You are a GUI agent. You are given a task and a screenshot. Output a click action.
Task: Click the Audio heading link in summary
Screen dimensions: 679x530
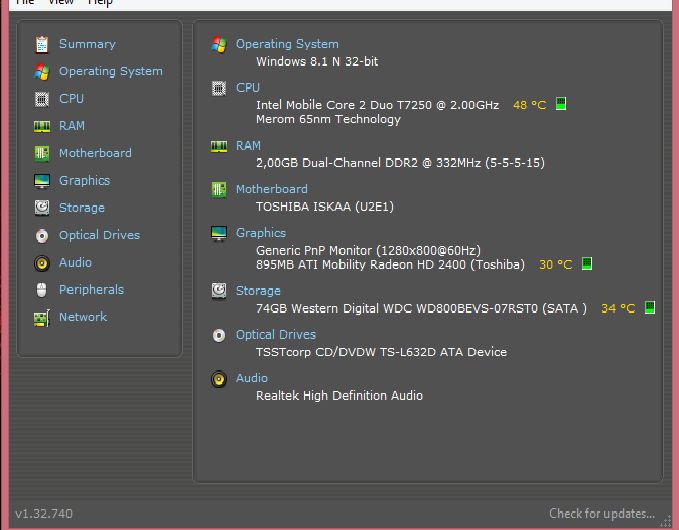tap(252, 378)
